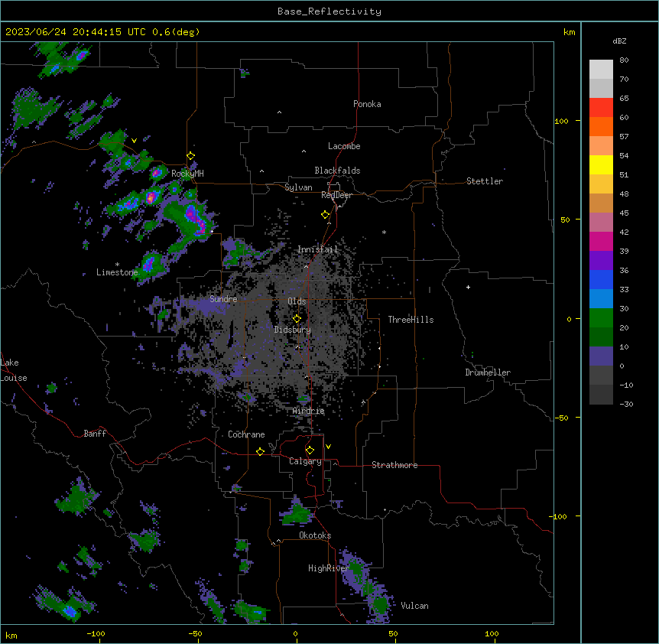The image size is (659, 644).
Task: Click the Lake Louise label
Action: coord(14,370)
